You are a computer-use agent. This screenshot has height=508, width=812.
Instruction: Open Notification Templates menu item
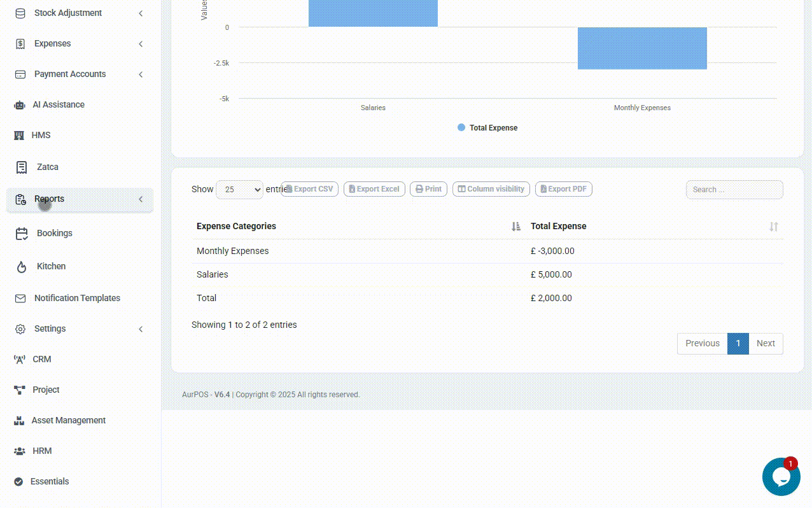click(x=80, y=298)
